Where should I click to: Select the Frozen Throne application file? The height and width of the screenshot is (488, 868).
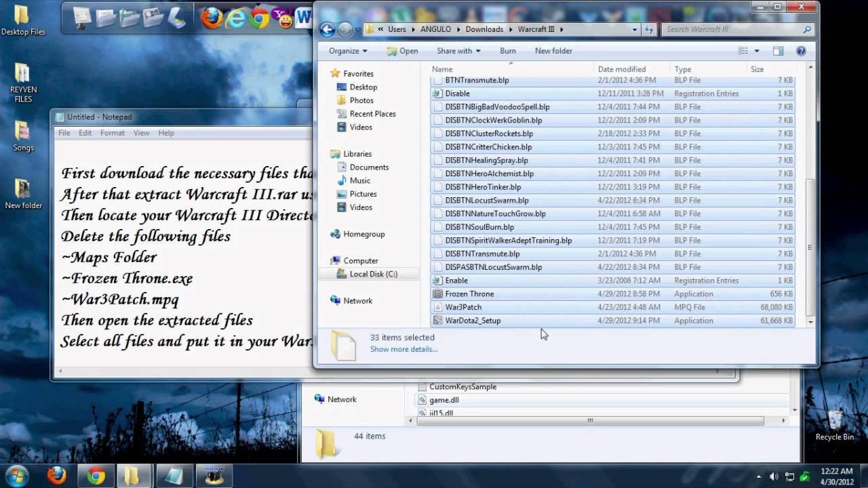[612, 293]
